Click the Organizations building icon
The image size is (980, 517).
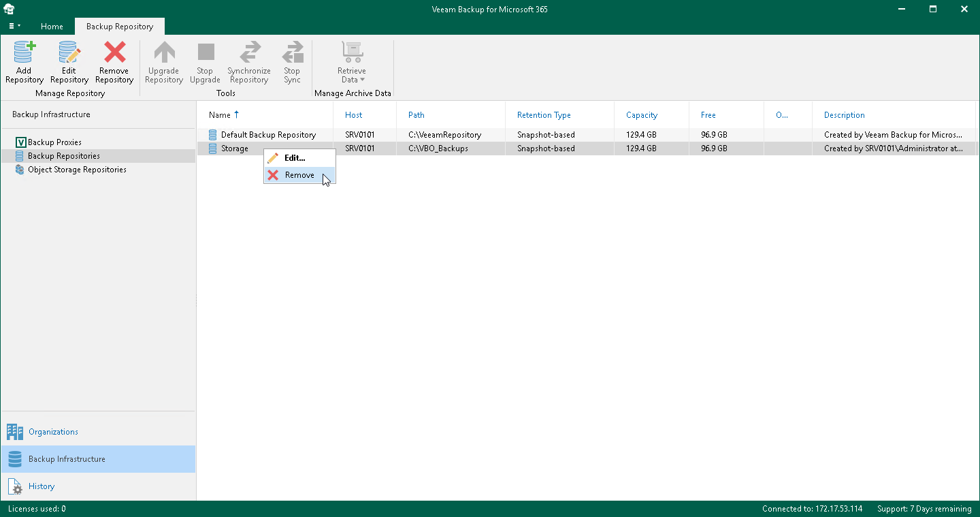click(15, 432)
